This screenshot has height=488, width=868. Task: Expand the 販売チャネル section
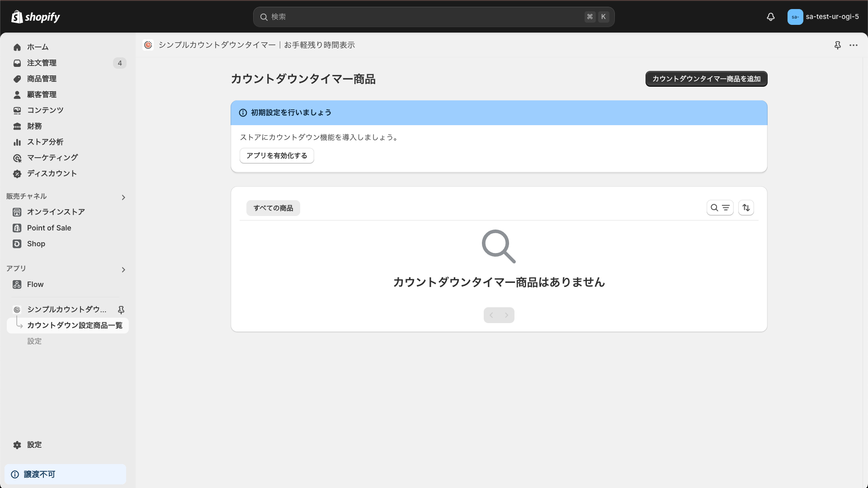click(x=123, y=197)
